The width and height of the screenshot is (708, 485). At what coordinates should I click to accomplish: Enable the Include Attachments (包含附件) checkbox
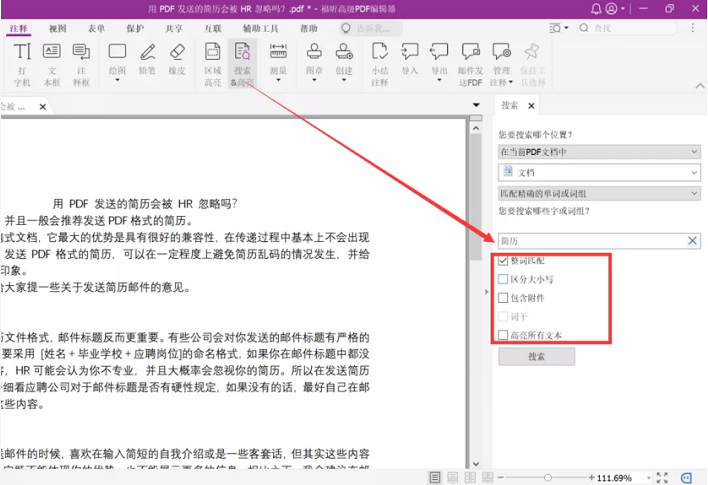click(503, 298)
